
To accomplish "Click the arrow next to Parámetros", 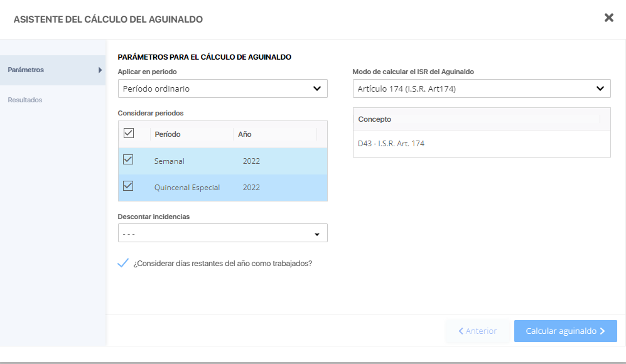I will [100, 70].
